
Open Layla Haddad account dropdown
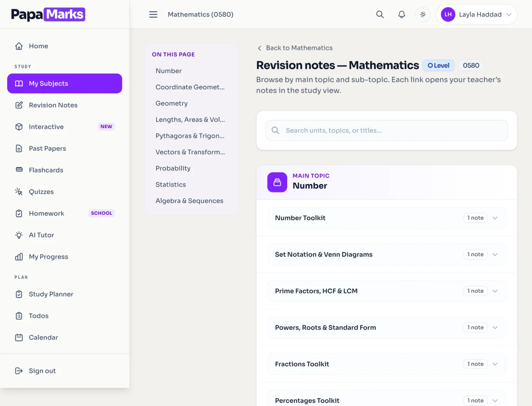477,14
